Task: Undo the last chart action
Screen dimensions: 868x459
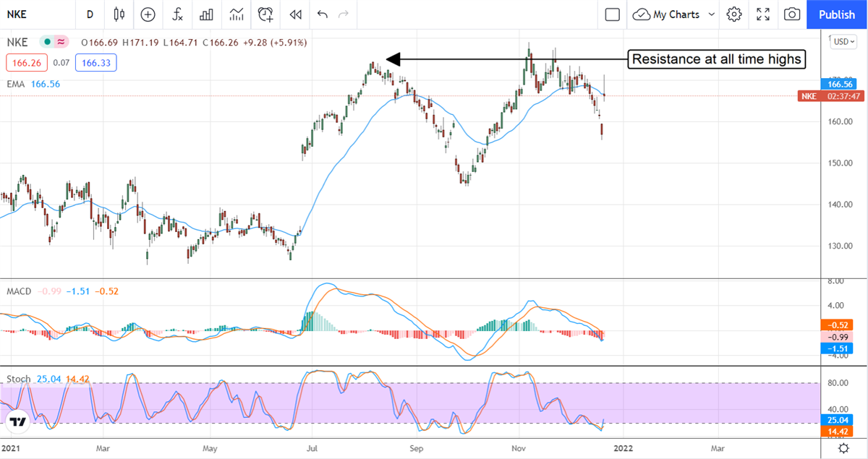Action: click(x=322, y=14)
